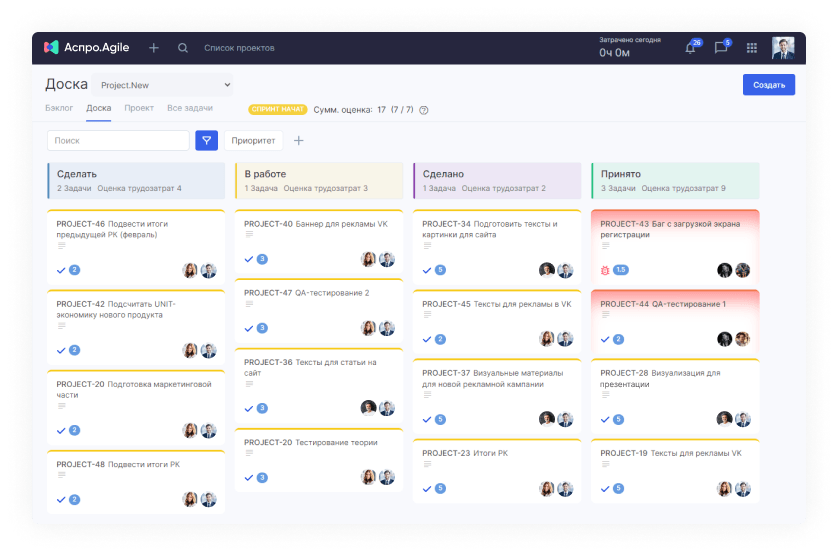The width and height of the screenshot is (838, 556).
Task: Click the Принято column header
Action: click(675, 181)
